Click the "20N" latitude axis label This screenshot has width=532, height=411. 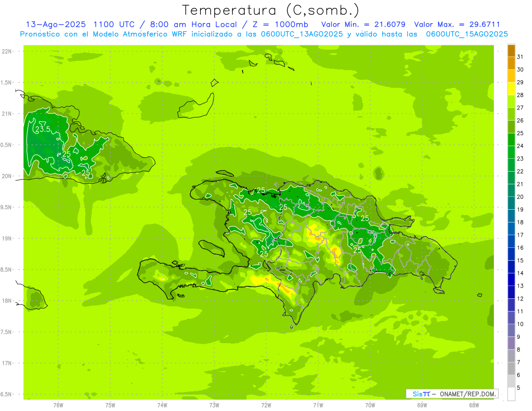7,176
